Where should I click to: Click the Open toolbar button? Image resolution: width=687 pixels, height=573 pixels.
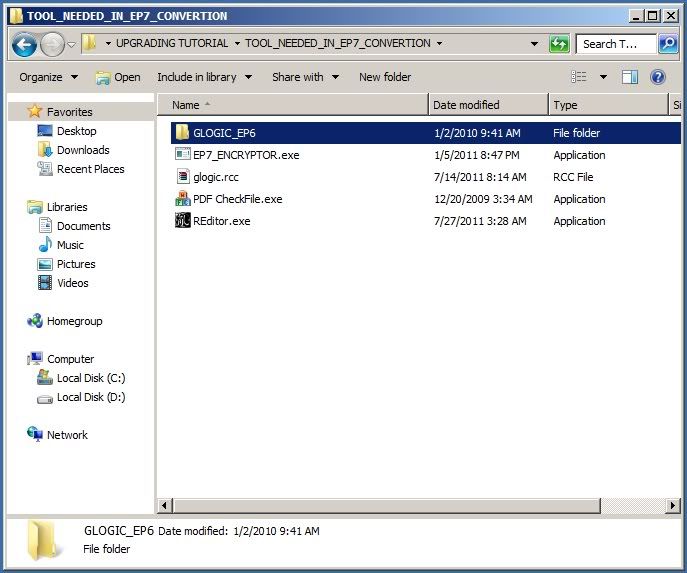point(118,77)
